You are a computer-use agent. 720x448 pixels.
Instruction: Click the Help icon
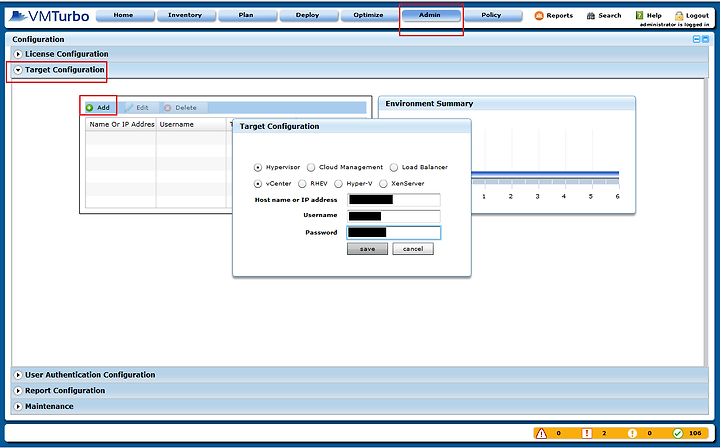(x=639, y=16)
